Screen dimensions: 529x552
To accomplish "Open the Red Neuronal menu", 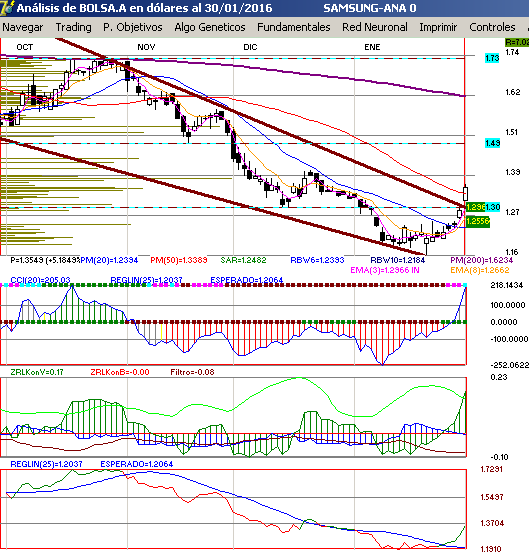I will coord(375,27).
